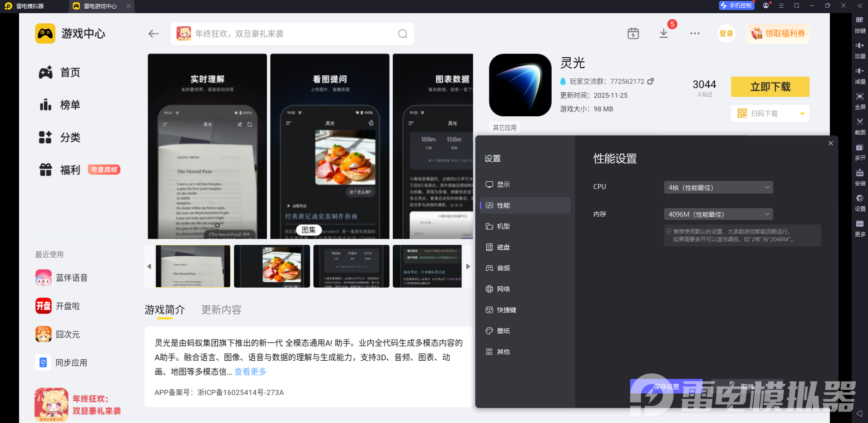Open 蓝伴语音 from recent apps
Screen dimensions: 868x423
pos(62,278)
